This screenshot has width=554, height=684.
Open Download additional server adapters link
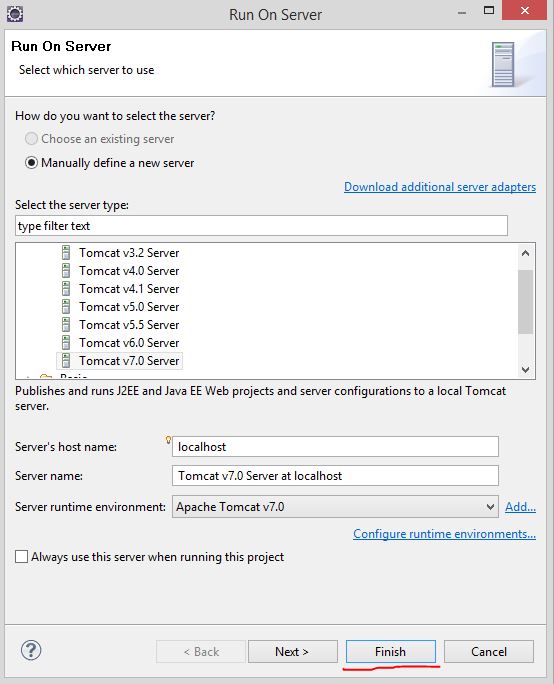point(440,187)
